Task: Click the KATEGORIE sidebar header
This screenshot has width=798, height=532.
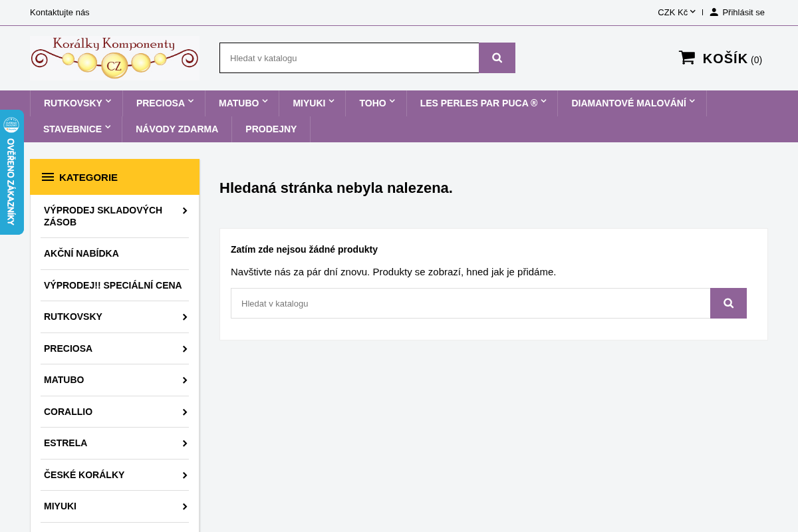Action: [x=114, y=177]
